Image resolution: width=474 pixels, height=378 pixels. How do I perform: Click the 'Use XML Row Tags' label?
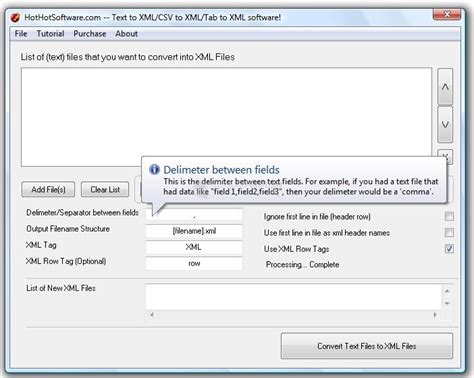[296, 249]
